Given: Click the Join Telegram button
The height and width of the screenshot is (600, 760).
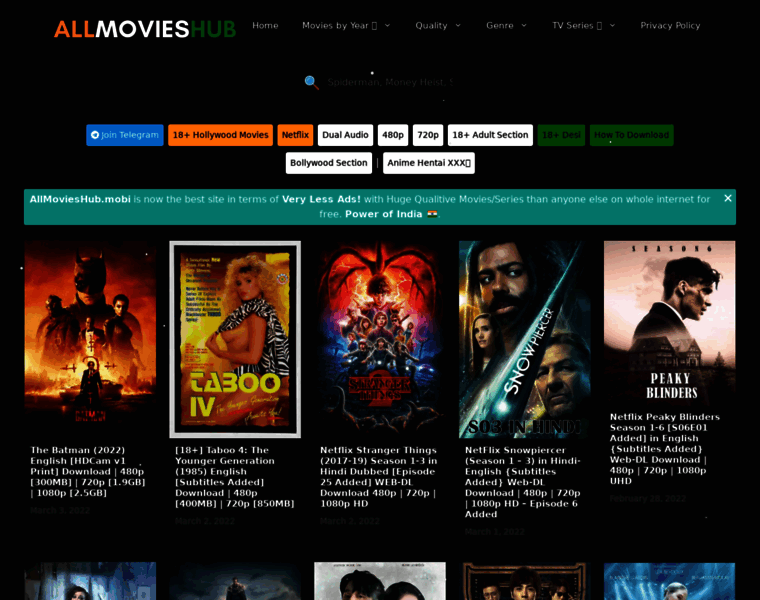Looking at the screenshot, I should pyautogui.click(x=125, y=135).
